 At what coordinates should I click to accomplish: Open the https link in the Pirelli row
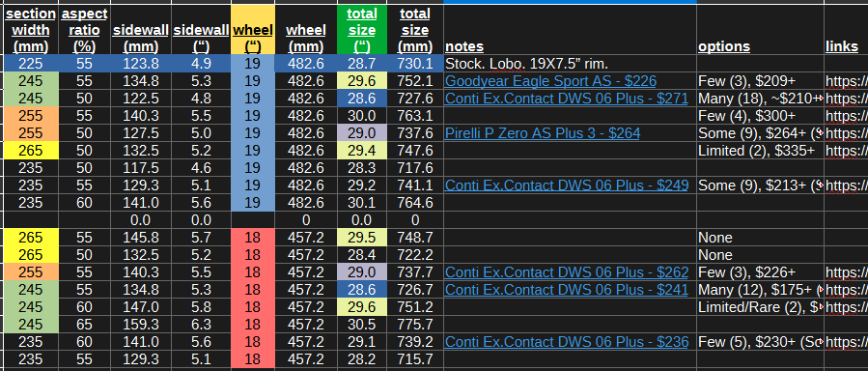pyautogui.click(x=847, y=133)
